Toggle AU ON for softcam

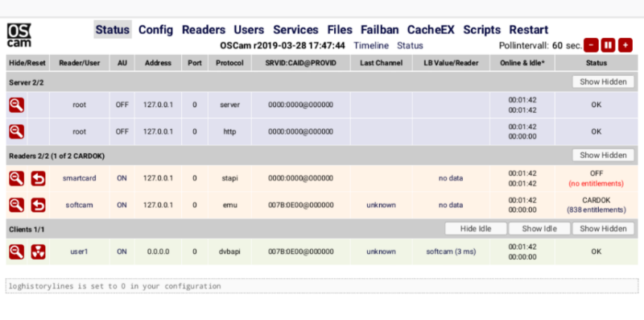pyautogui.click(x=122, y=205)
